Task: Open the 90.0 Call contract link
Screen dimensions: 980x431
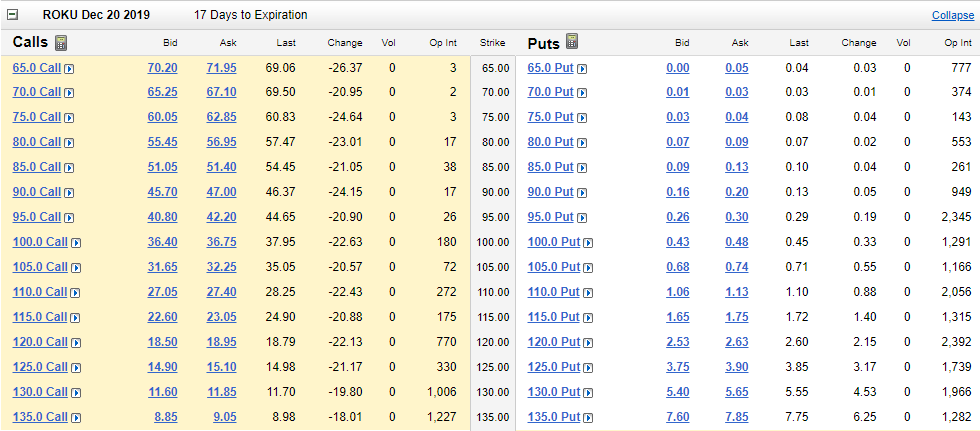Action: pyautogui.click(x=37, y=192)
